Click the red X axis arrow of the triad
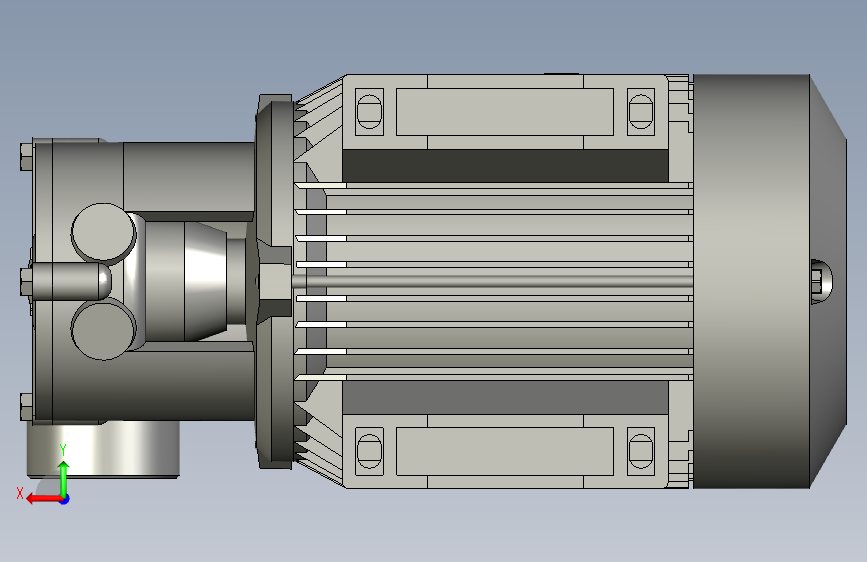This screenshot has height=562, width=867. pos(43,499)
